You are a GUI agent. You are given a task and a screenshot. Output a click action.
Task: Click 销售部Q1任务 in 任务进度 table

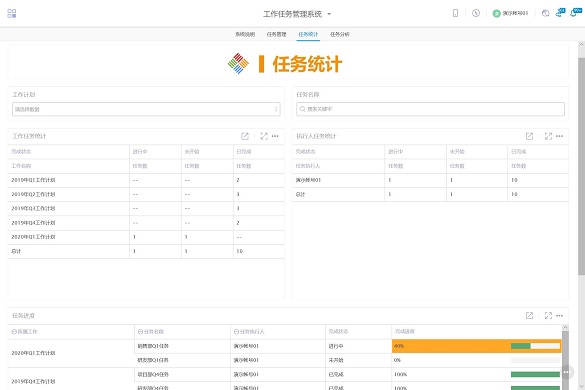tap(153, 346)
